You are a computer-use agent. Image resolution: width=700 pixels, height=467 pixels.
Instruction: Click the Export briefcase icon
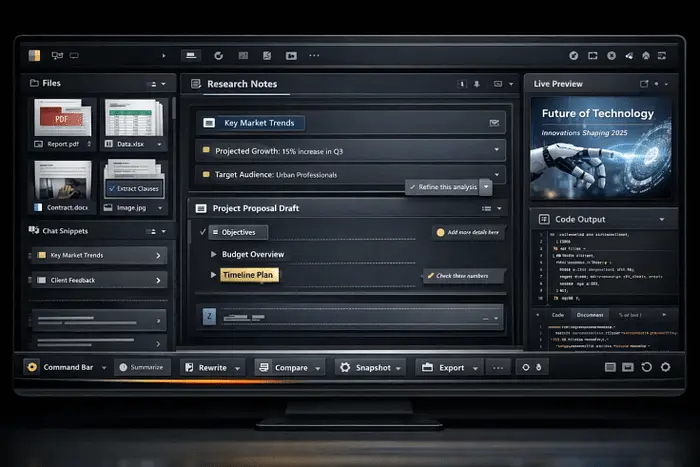tap(427, 367)
